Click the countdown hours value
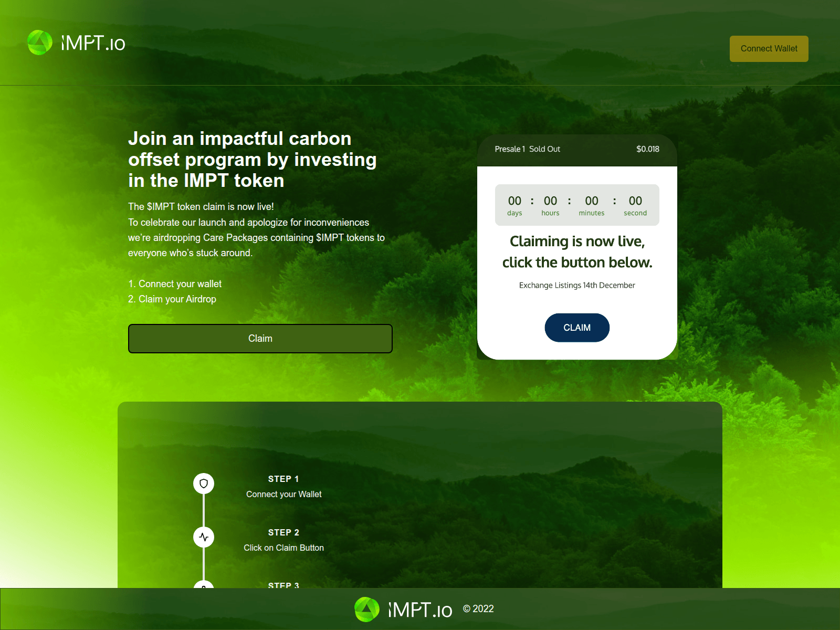Screen dimensions: 840x630 coord(550,201)
